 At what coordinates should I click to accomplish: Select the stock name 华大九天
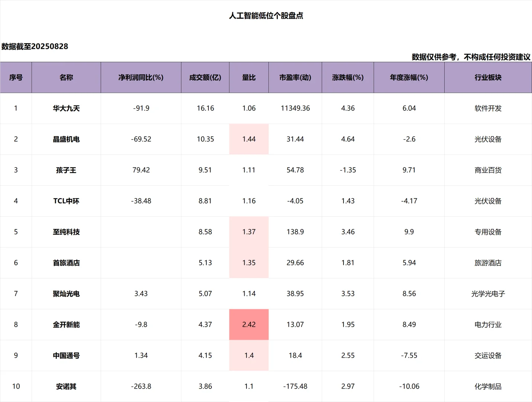(x=66, y=108)
